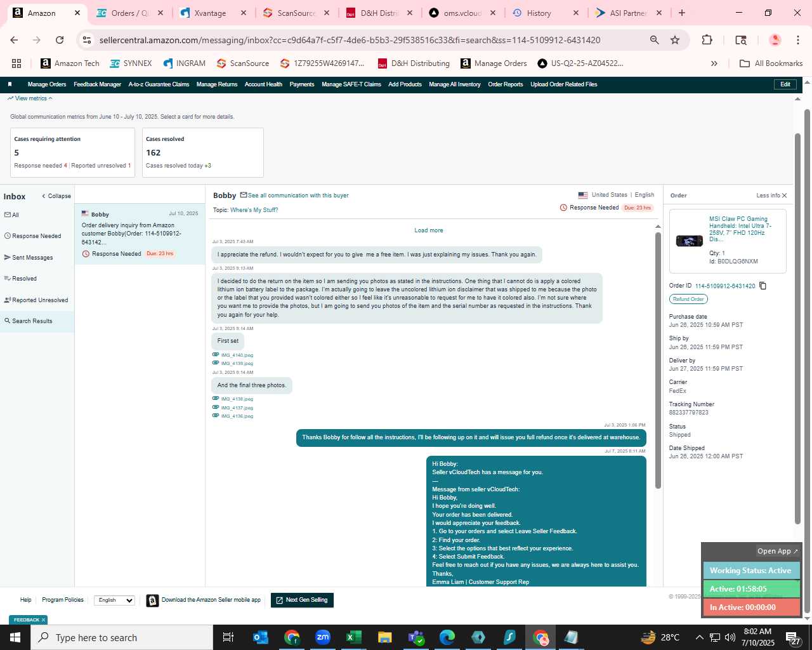812x650 pixels.
Task: Click Load more messages link
Action: click(x=429, y=230)
